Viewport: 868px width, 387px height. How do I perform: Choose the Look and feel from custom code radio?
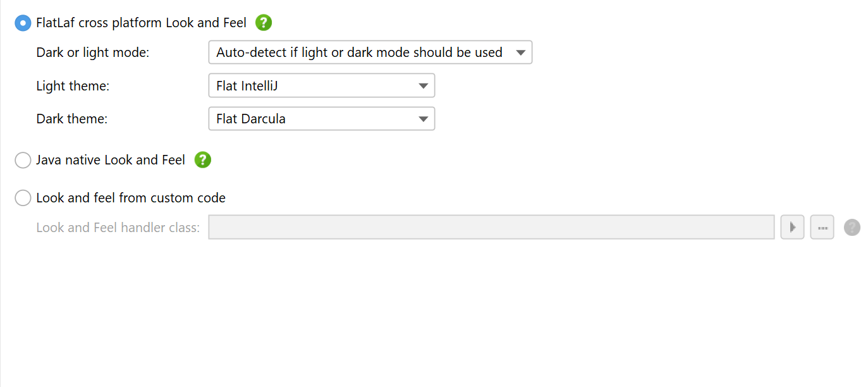click(x=23, y=198)
